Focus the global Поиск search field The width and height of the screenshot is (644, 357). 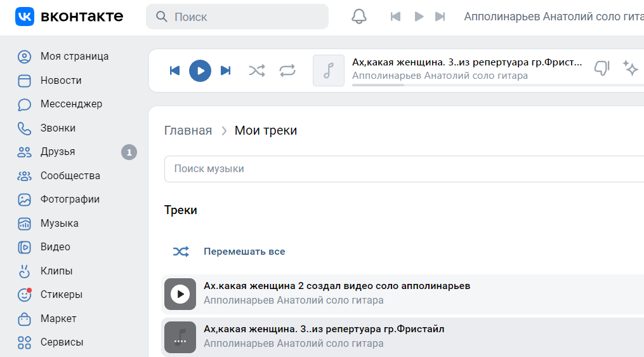[x=237, y=17]
